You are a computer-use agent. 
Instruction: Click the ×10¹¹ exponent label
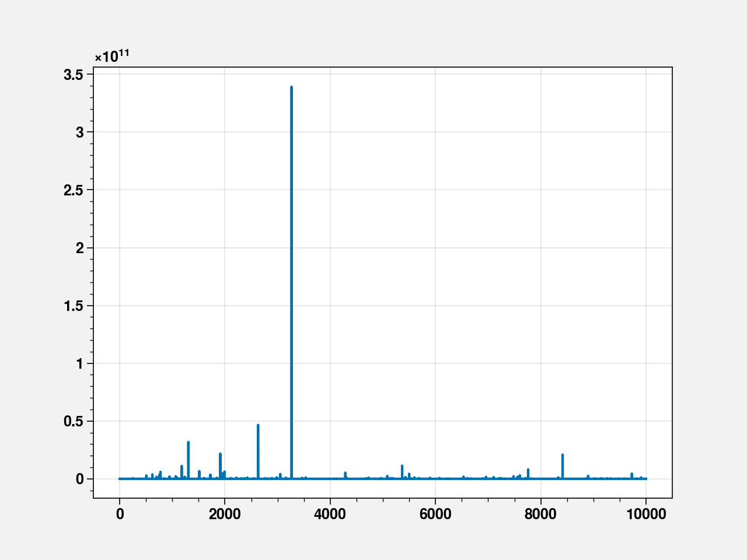[x=112, y=56]
